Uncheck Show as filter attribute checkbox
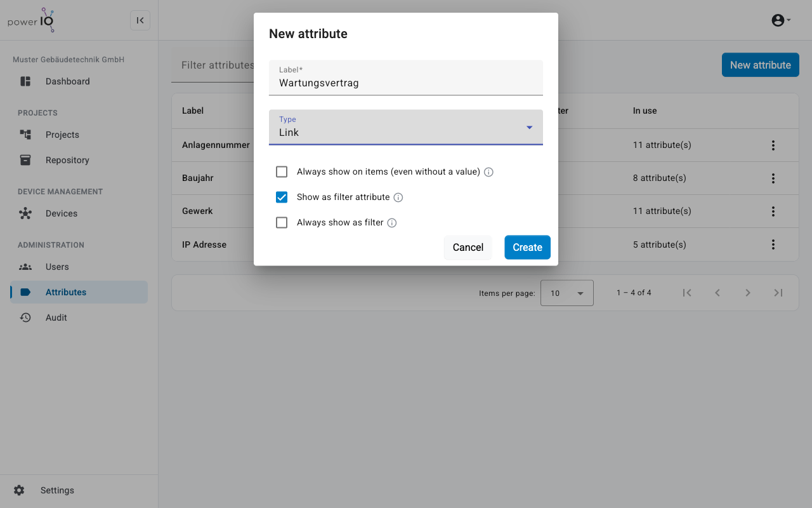812x508 pixels. point(282,197)
